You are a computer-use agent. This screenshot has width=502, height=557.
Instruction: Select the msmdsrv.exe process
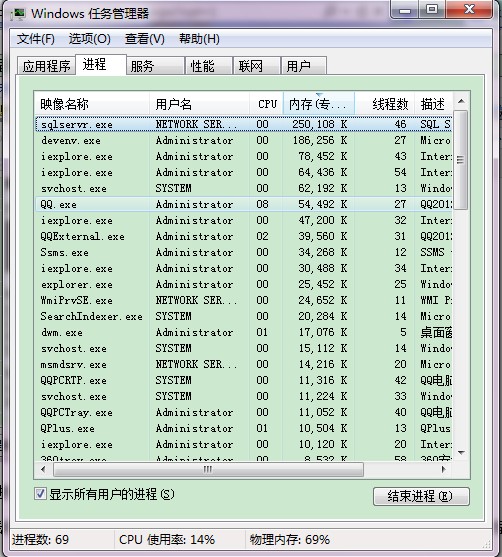(x=244, y=364)
